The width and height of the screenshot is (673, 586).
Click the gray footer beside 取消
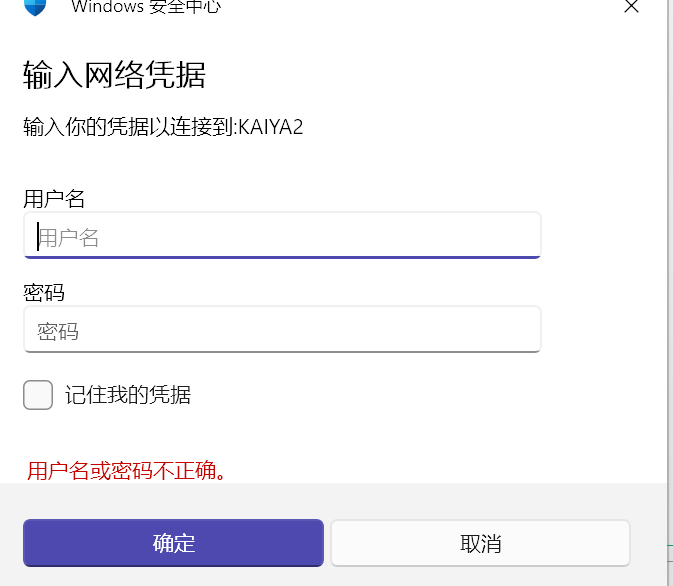pos(648,544)
